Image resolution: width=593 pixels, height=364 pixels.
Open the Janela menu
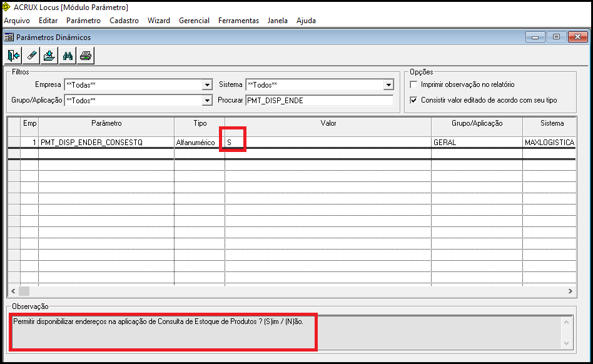277,21
